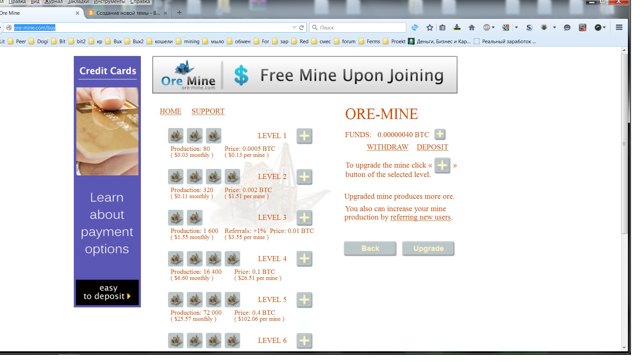
Task: Follow the referring new users link
Action: tap(420, 217)
